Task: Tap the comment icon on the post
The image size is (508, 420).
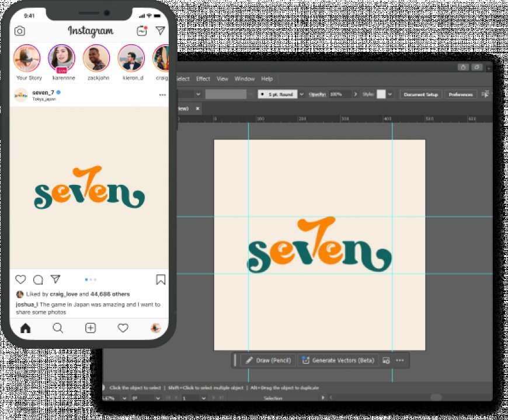Action: tap(37, 279)
